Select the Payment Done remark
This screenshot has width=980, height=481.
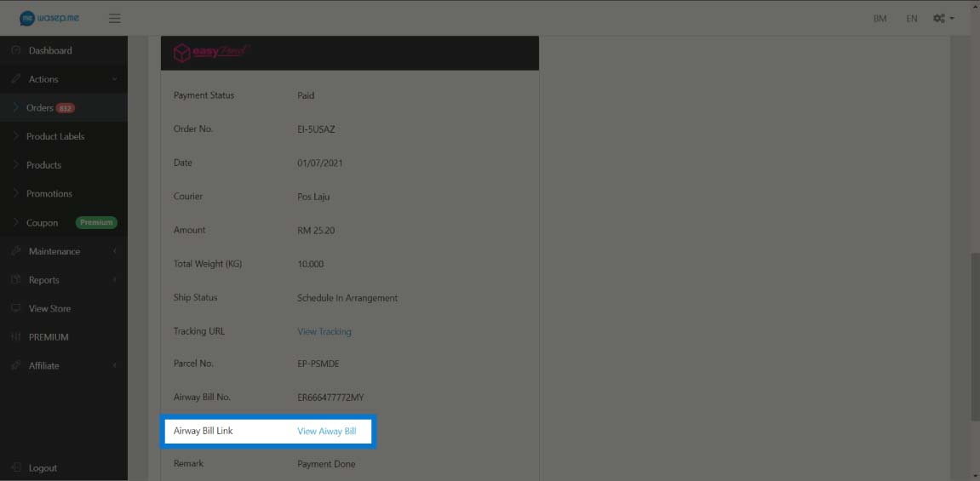pyautogui.click(x=326, y=464)
